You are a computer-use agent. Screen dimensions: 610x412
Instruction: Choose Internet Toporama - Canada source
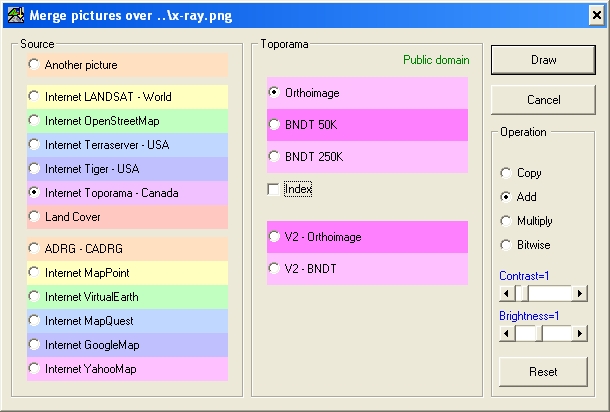coord(127,193)
